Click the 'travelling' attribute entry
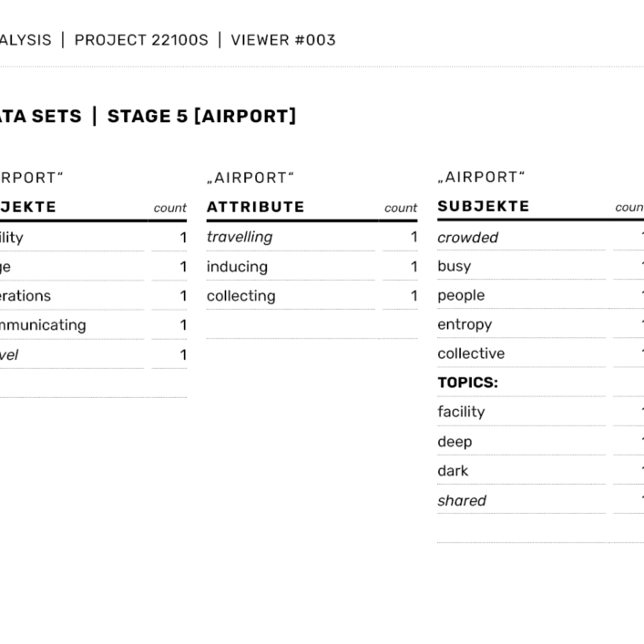This screenshot has width=644, height=644. point(240,237)
